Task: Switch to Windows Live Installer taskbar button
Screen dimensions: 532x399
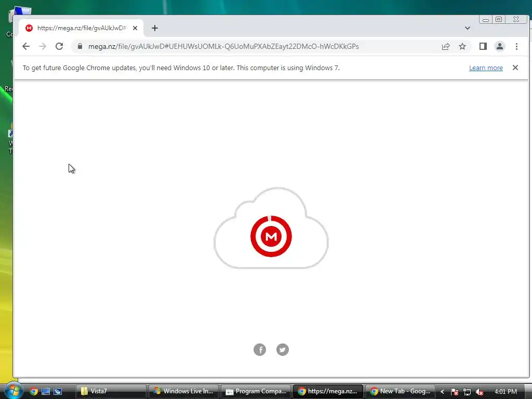Action: tap(183, 391)
